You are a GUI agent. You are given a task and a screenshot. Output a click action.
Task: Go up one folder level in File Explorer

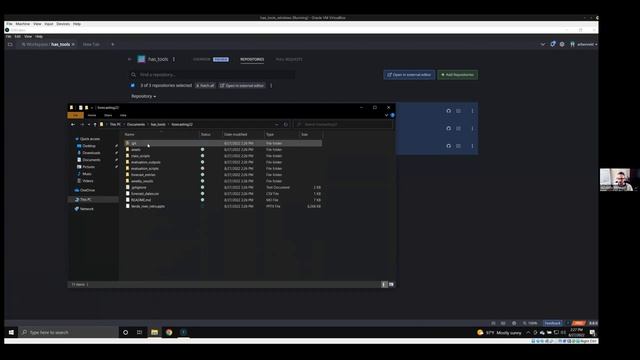click(x=95, y=124)
